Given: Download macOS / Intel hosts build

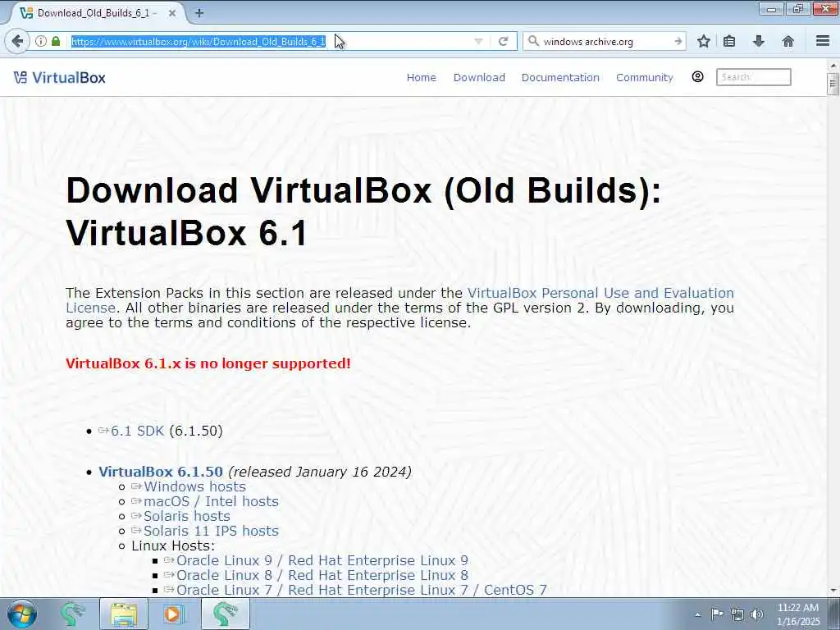Looking at the screenshot, I should 211,501.
